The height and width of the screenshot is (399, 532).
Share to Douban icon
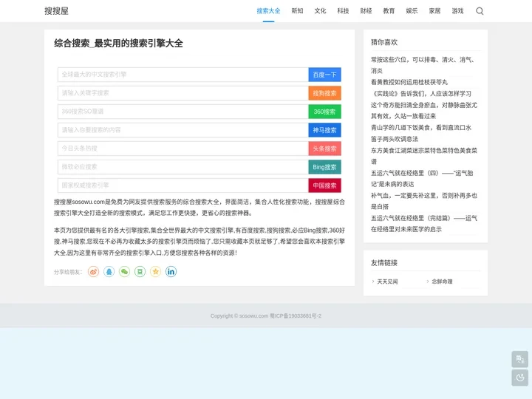click(x=140, y=271)
